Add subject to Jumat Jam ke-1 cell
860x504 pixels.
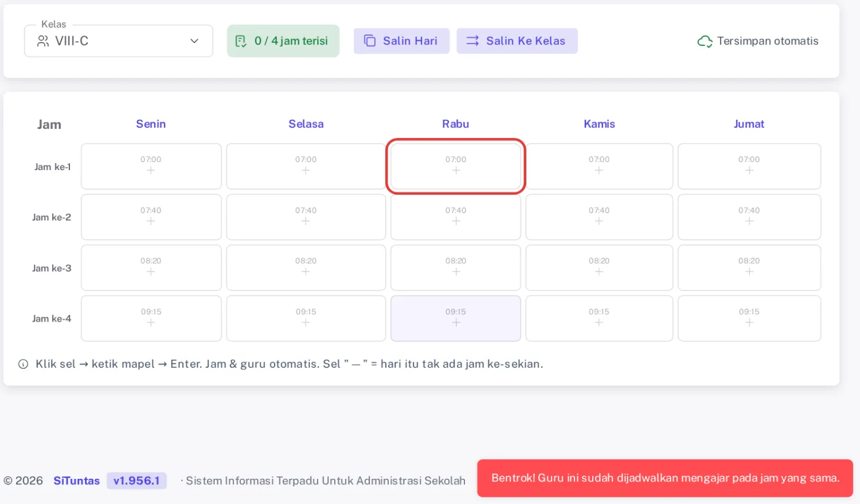[749, 166]
